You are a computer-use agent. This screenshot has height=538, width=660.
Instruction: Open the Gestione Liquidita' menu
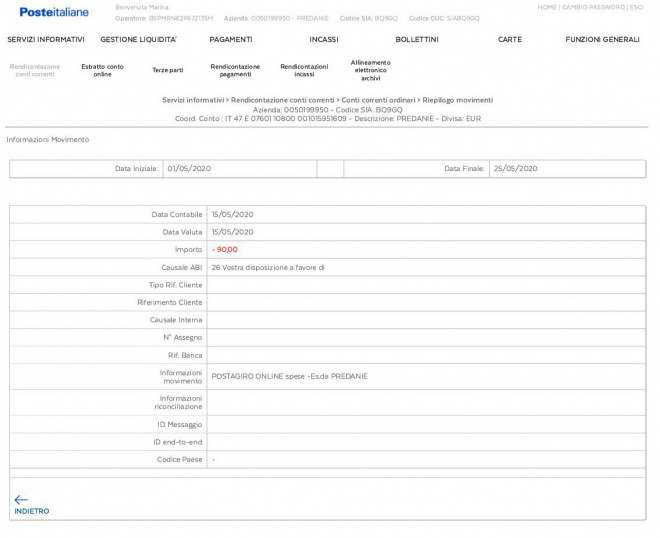[x=138, y=39]
